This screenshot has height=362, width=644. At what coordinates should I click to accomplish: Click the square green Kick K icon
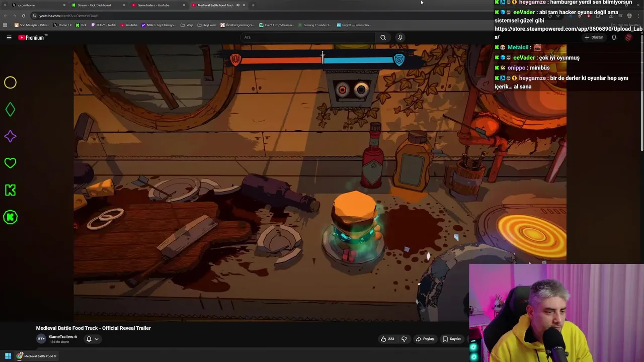10,190
